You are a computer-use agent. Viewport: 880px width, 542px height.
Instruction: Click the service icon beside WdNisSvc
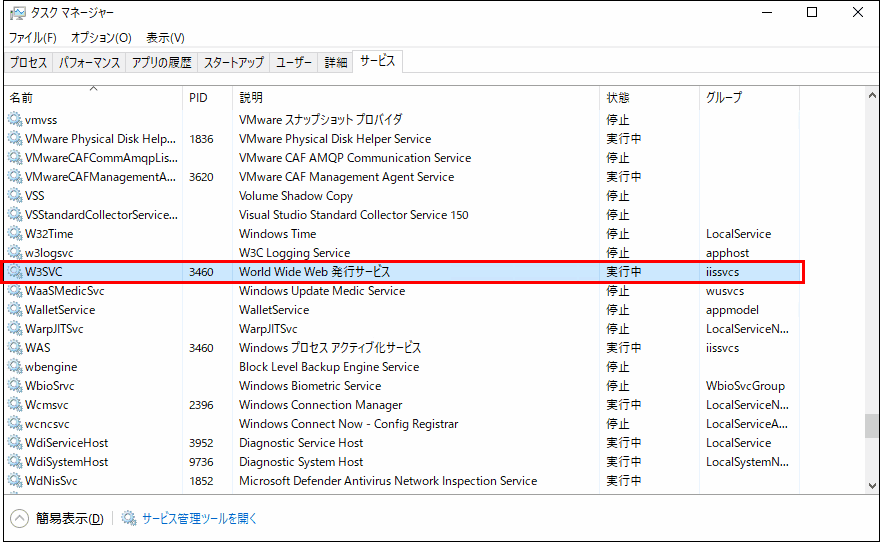15,481
